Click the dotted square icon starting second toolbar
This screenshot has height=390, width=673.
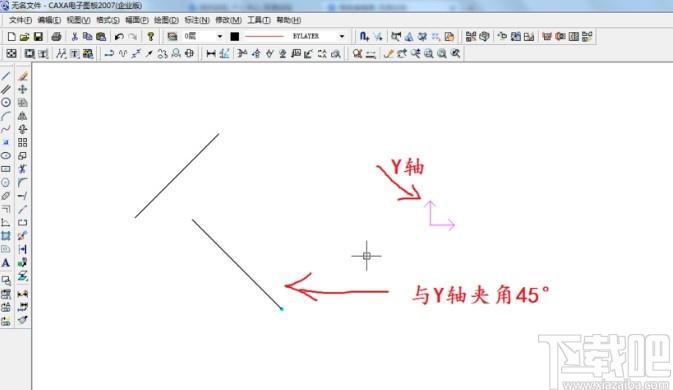pos(12,54)
